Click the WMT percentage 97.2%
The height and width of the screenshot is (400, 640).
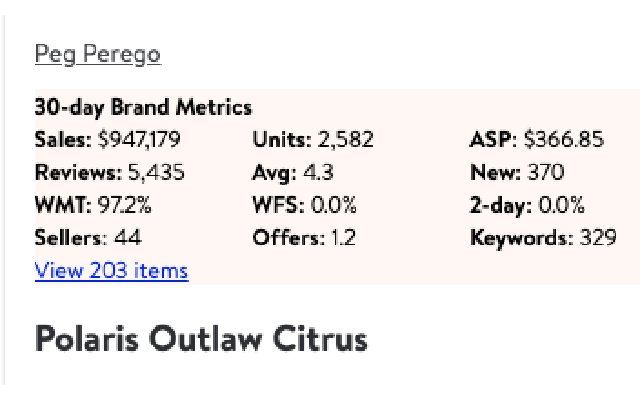pyautogui.click(x=124, y=206)
